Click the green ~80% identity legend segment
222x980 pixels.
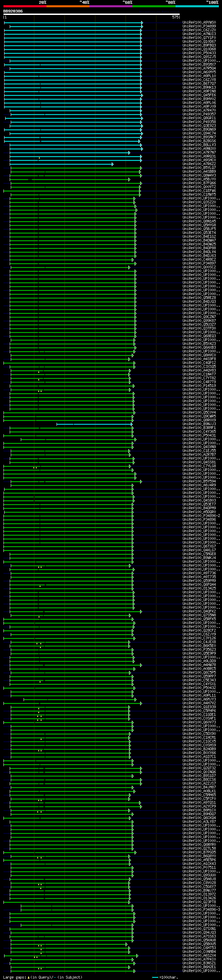154,6
